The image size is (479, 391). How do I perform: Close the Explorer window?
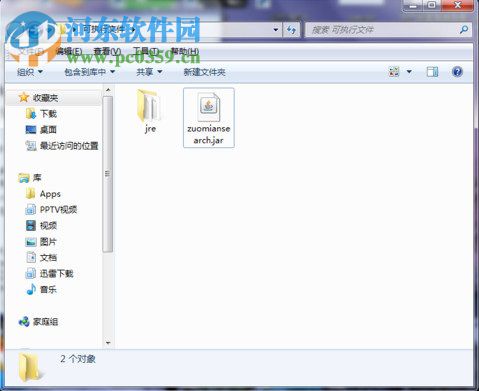pyautogui.click(x=457, y=5)
